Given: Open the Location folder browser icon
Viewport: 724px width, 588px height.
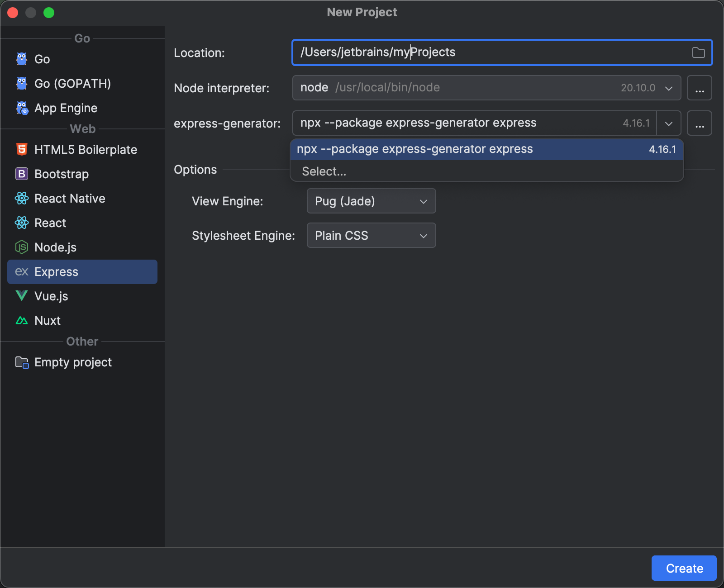Looking at the screenshot, I should pos(698,52).
